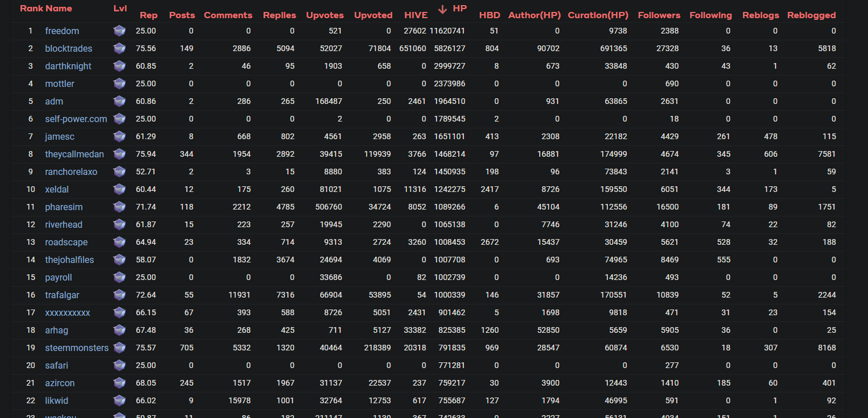Click the level badge icon for self-power.com
The height and width of the screenshot is (418, 868).
click(x=119, y=119)
